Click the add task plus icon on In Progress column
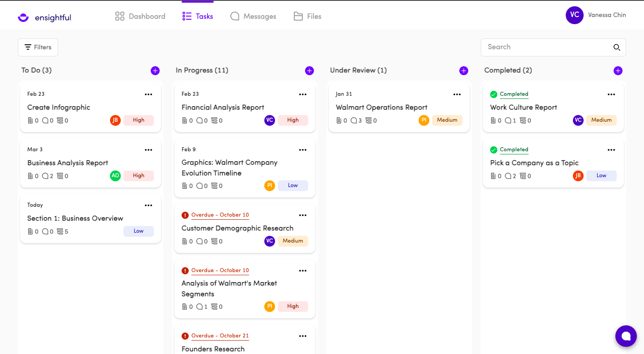Image resolution: width=644 pixels, height=354 pixels. [x=309, y=70]
